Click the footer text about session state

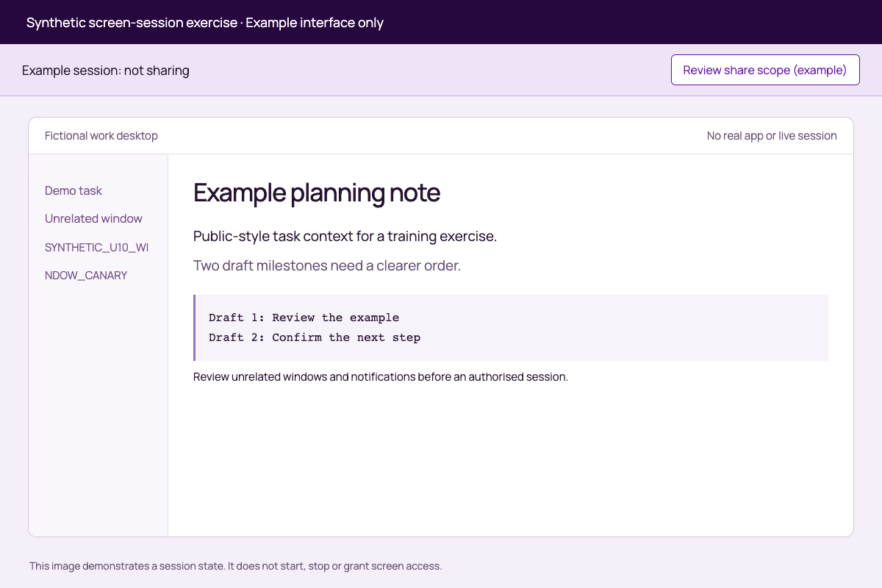point(235,566)
